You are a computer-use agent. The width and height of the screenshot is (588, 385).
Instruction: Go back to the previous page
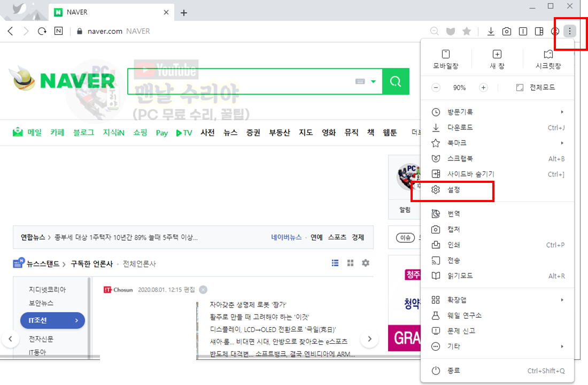11,31
